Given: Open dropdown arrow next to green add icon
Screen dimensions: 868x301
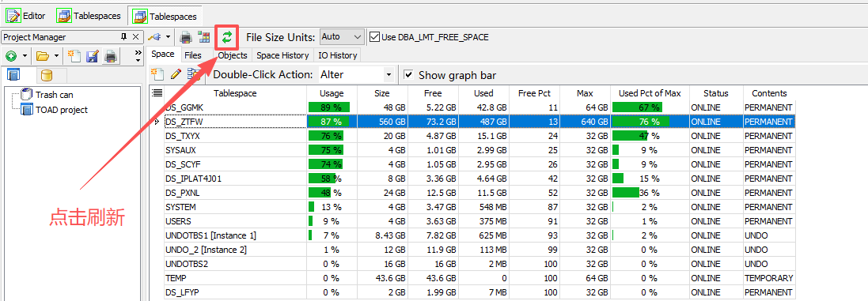Looking at the screenshot, I should click(25, 56).
